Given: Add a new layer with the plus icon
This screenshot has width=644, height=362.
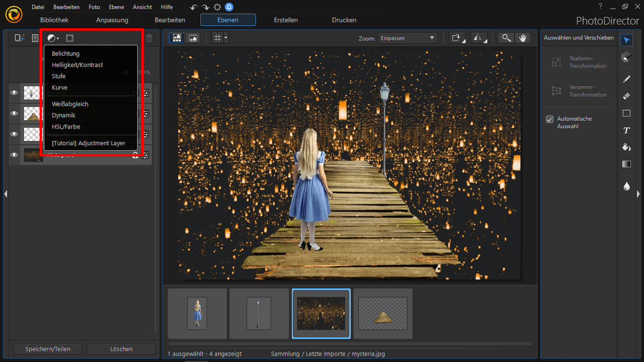Looking at the screenshot, I should tap(19, 38).
